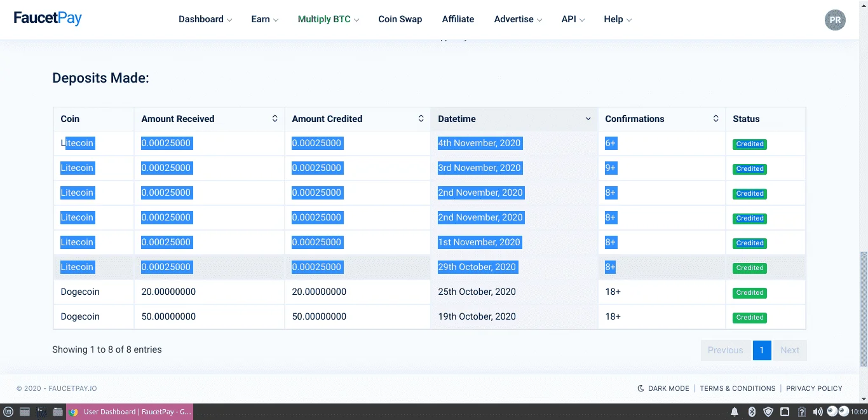The height and width of the screenshot is (420, 868).
Task: Click Dogecoin in the 19th October row
Action: point(80,316)
